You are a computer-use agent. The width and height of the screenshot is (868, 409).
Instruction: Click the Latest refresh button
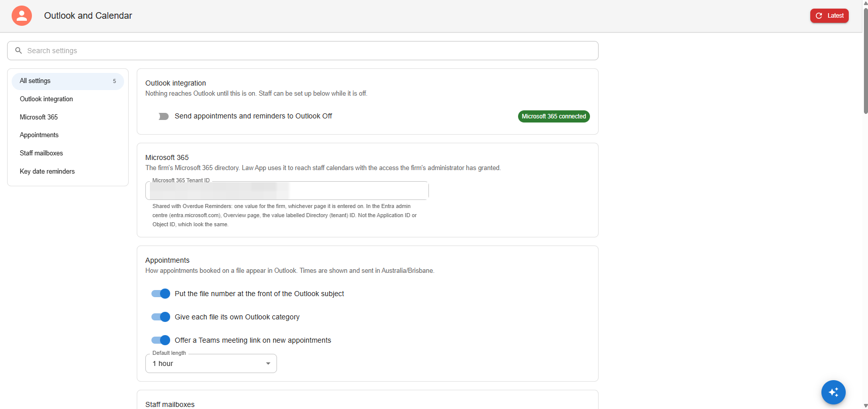(829, 16)
